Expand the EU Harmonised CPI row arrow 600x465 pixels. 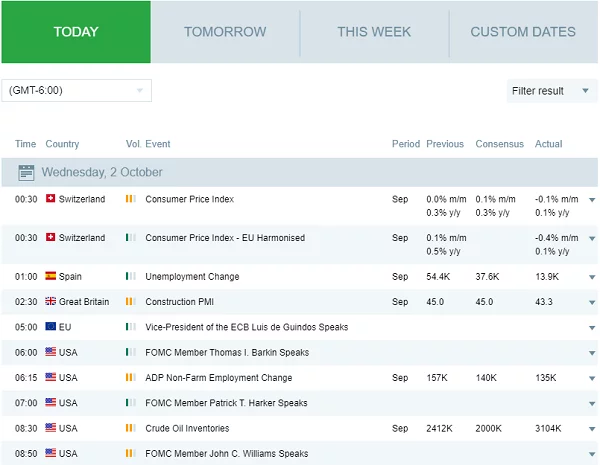tap(592, 238)
